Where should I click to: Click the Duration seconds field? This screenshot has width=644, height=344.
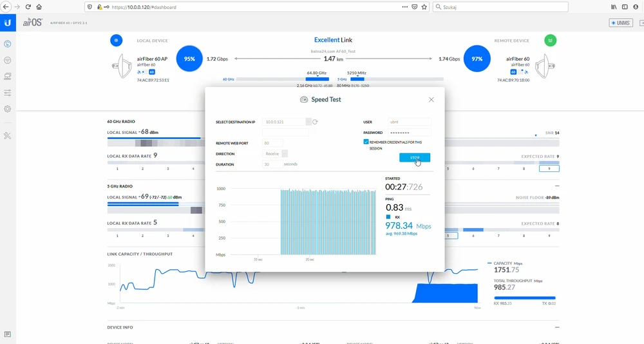pyautogui.click(x=272, y=164)
